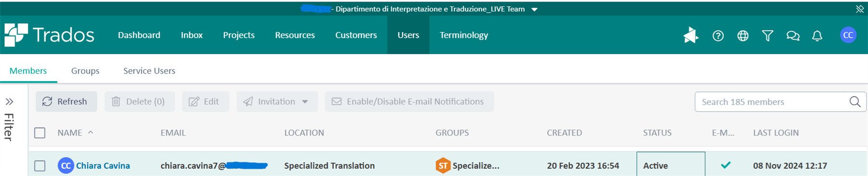Check the box for Chiara Cavina row
Screen dimensions: 868x176
click(x=40, y=166)
